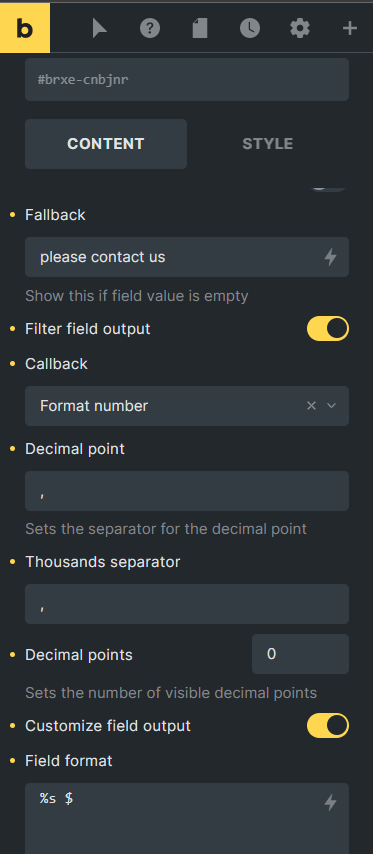Open the pages document icon

(x=200, y=28)
